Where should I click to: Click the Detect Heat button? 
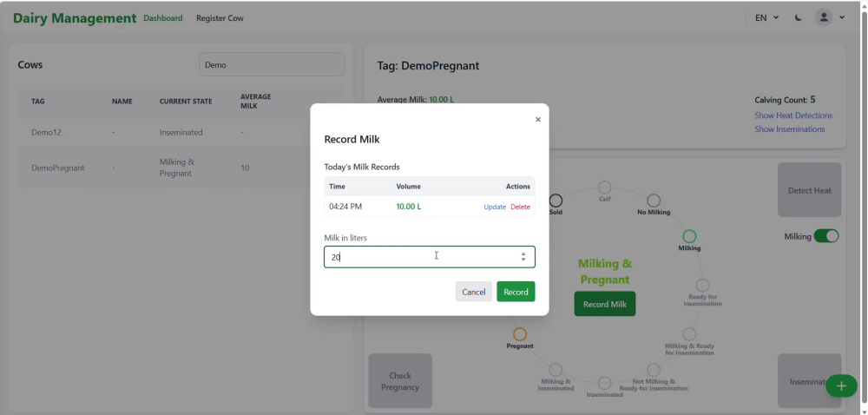click(809, 190)
